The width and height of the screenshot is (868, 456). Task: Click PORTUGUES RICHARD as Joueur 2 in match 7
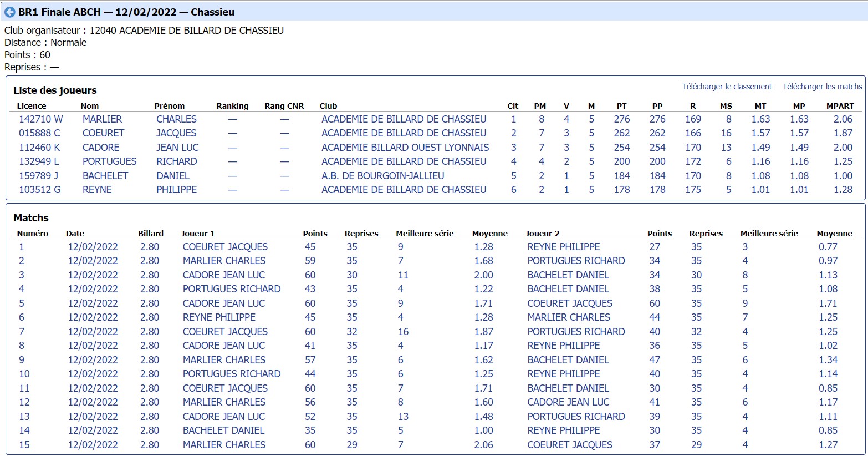coord(576,332)
